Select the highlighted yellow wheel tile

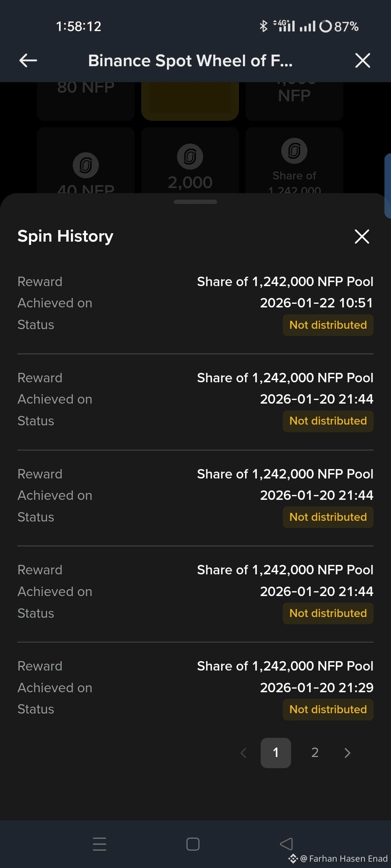[x=190, y=101]
